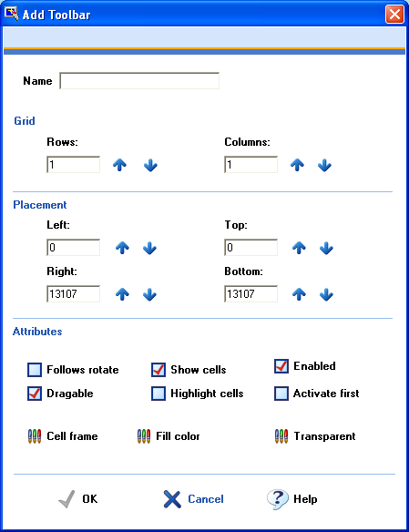The height and width of the screenshot is (532, 409).
Task: Click the Left placement up arrow
Action: click(122, 248)
